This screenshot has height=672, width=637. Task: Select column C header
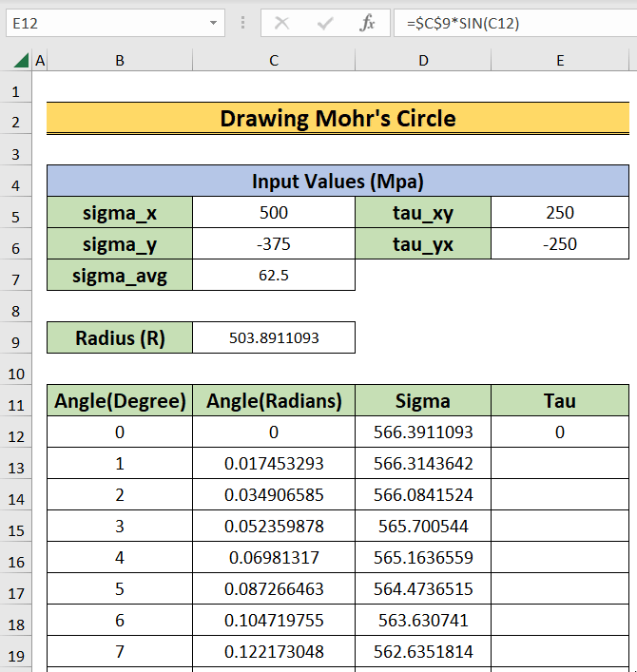click(x=274, y=61)
